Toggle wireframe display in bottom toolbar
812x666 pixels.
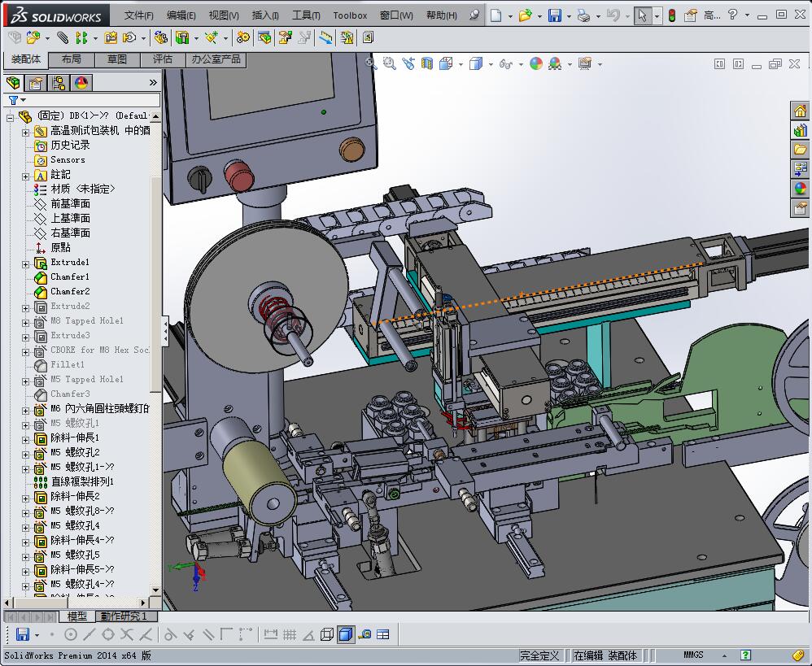(x=327, y=634)
